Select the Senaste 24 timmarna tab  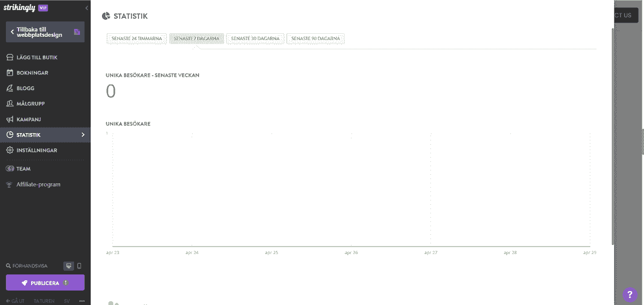tap(137, 39)
